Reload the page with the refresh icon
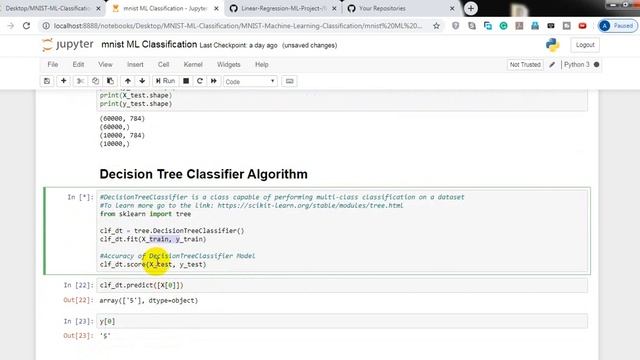The width and height of the screenshot is (640, 360). 27,26
